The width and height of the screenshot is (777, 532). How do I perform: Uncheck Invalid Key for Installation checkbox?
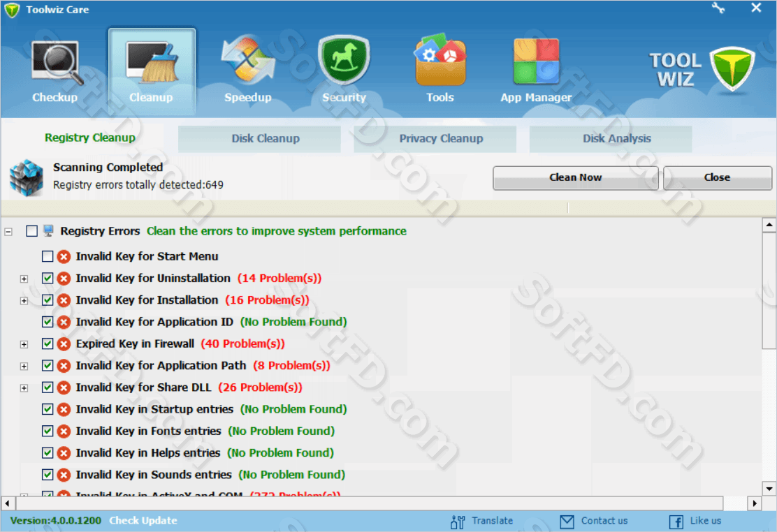[48, 300]
